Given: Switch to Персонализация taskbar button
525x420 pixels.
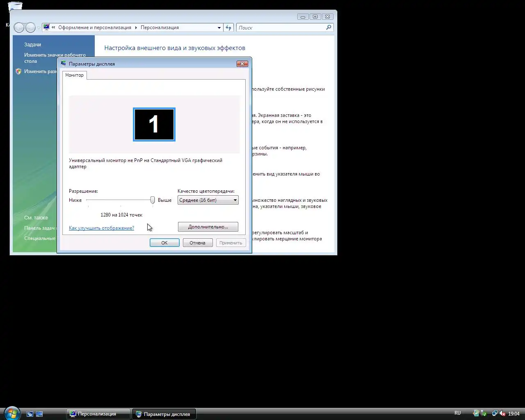Looking at the screenshot, I should 98,414.
